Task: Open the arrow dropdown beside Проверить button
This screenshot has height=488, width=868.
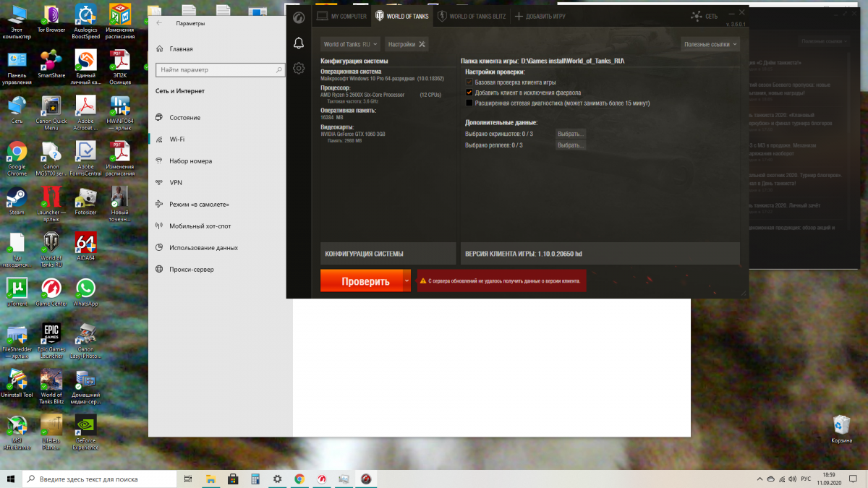Action: pyautogui.click(x=407, y=281)
